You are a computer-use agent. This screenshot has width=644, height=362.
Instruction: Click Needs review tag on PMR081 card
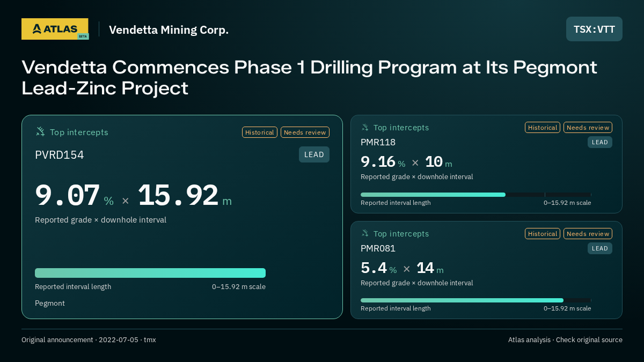pyautogui.click(x=588, y=233)
